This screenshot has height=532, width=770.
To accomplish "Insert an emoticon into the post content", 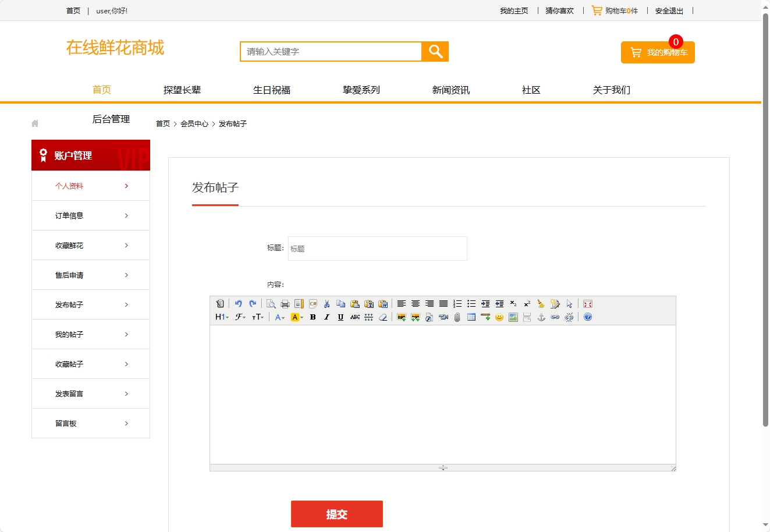I will pyautogui.click(x=499, y=317).
